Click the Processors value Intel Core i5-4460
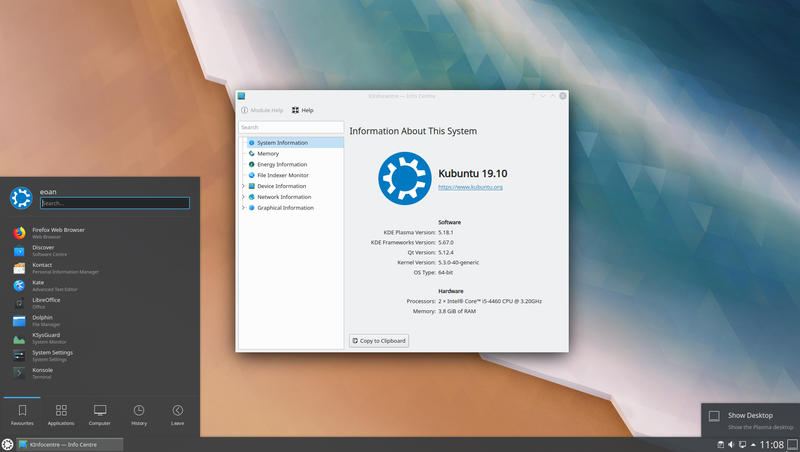This screenshot has width=800, height=452. 490,302
